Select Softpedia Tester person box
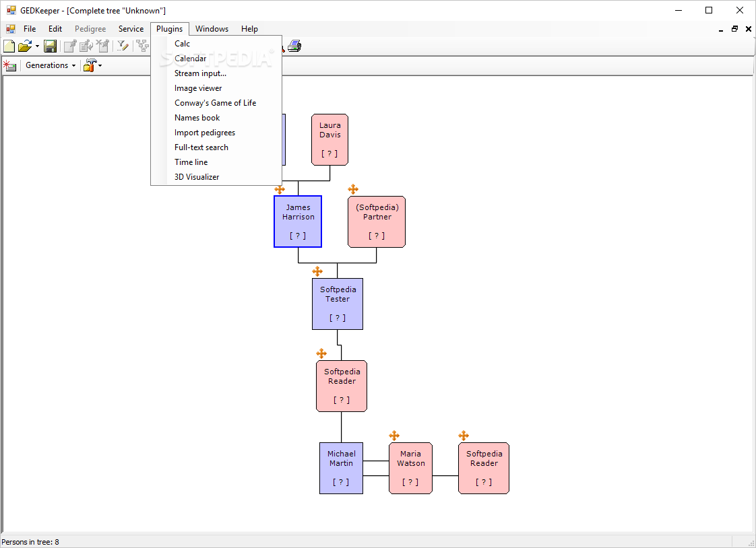Screen dimensions: 756x548 (x=338, y=304)
